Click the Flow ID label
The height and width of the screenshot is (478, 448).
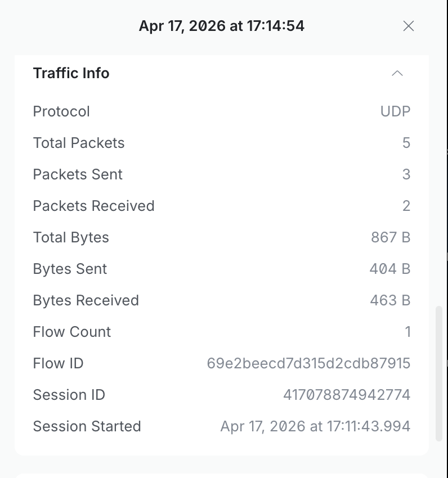(58, 363)
